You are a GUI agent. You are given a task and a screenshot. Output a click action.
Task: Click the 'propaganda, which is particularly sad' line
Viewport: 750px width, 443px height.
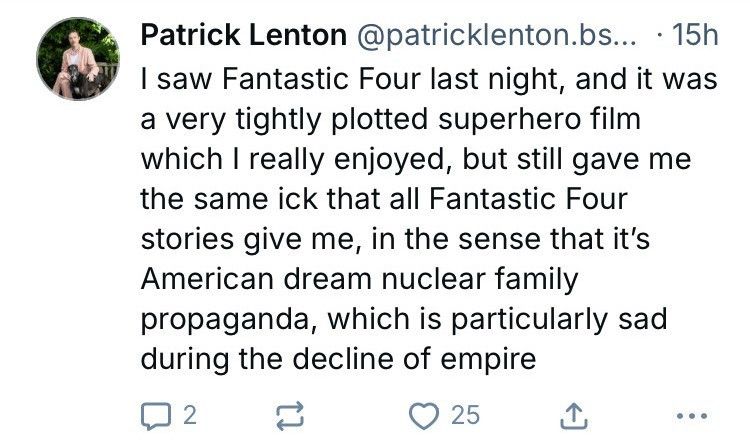(x=404, y=319)
